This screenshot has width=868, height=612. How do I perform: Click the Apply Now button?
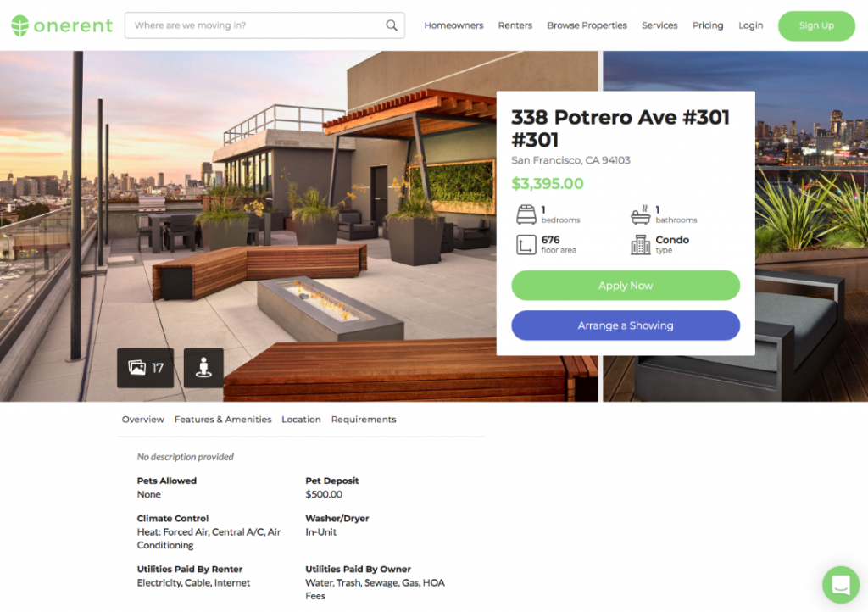point(626,286)
